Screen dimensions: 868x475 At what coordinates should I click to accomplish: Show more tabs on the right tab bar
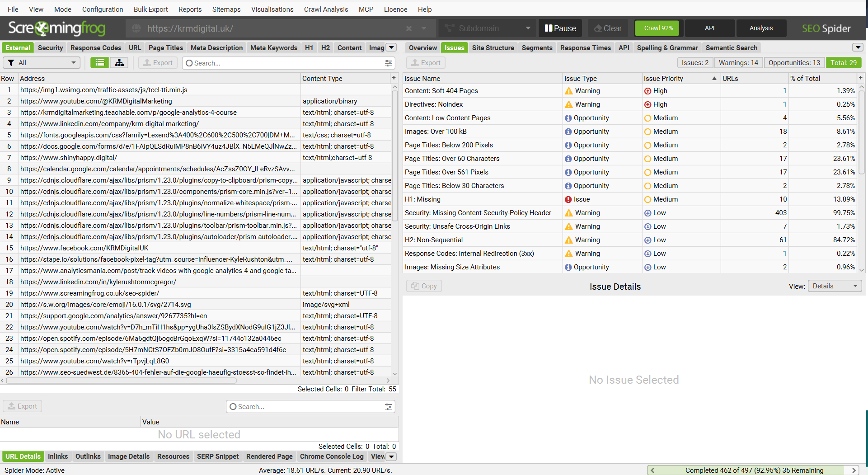pyautogui.click(x=858, y=47)
